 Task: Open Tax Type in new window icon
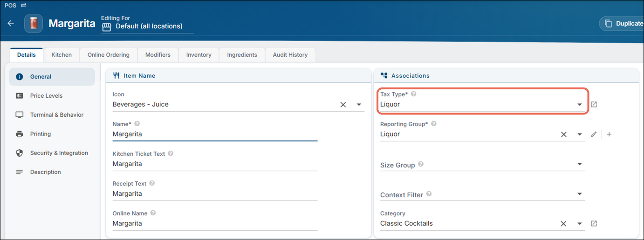tap(594, 105)
